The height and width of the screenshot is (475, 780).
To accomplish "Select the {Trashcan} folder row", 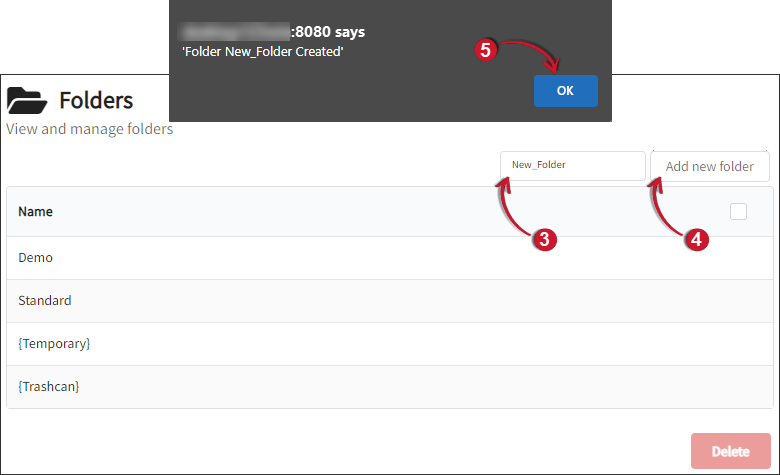I will pyautogui.click(x=48, y=387).
